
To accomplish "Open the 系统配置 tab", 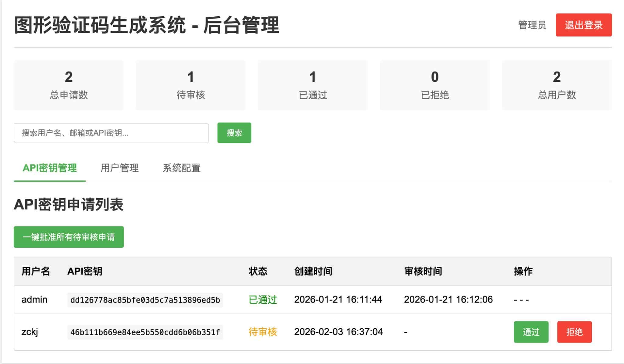I will click(182, 168).
